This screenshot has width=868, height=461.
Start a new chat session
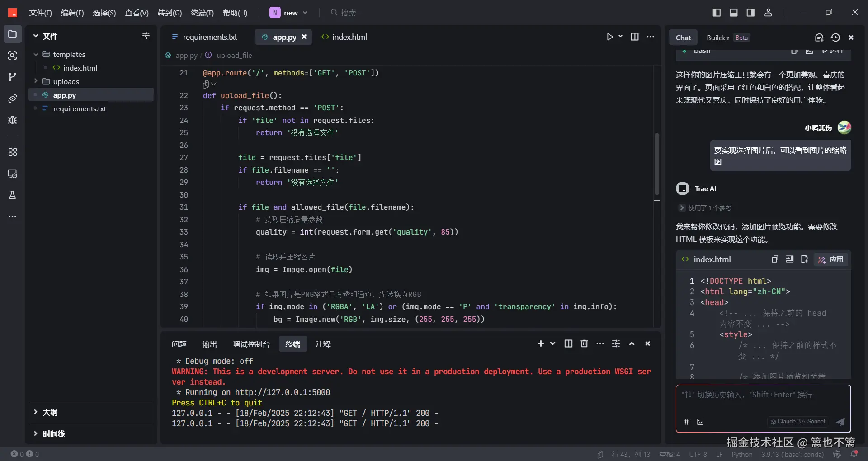pos(819,38)
